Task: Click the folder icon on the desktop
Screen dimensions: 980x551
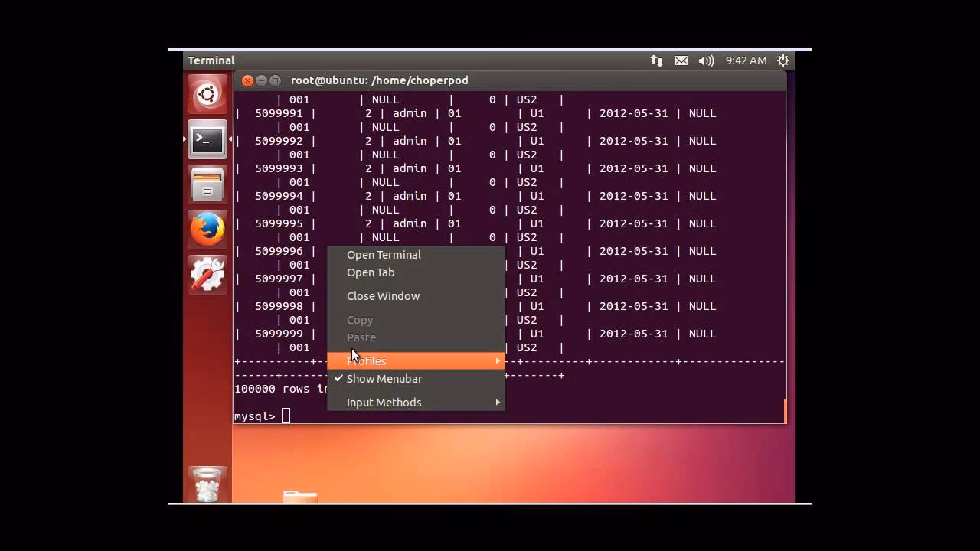Action: (x=299, y=496)
